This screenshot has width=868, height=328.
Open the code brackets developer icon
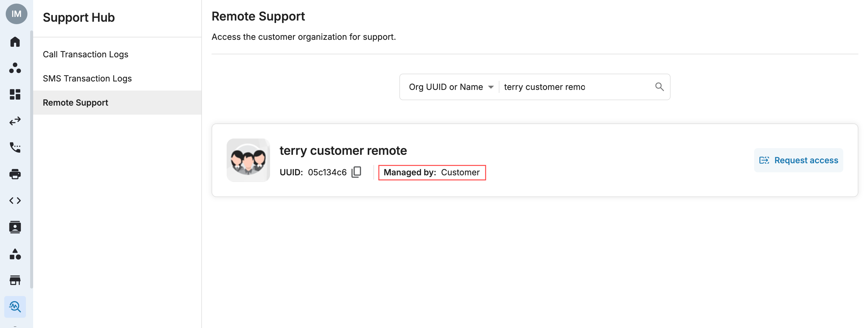click(x=15, y=201)
